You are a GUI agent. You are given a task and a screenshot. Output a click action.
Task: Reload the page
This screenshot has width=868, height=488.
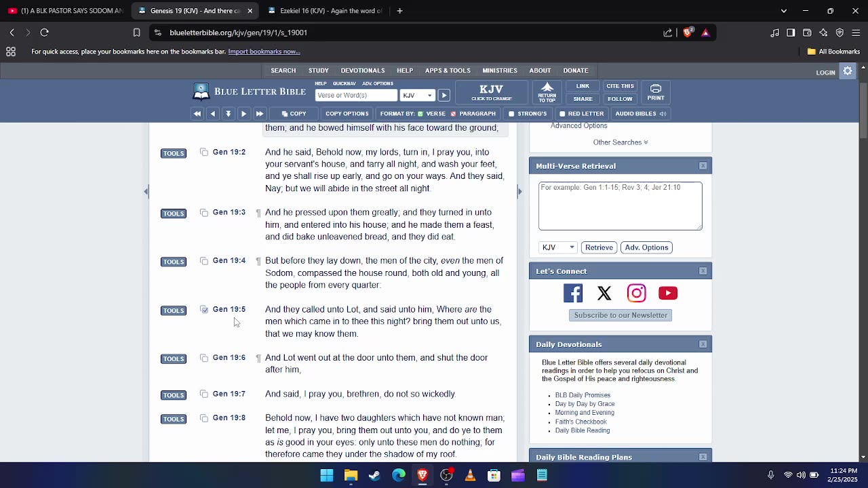pyautogui.click(x=45, y=33)
